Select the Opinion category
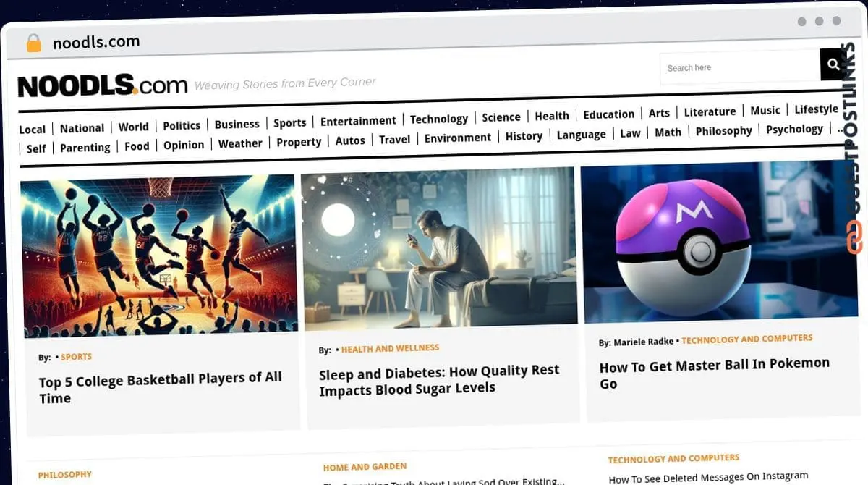The image size is (868, 485). [184, 145]
